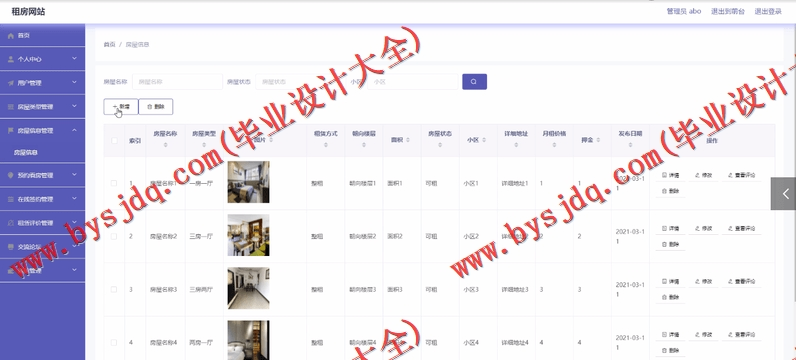The height and width of the screenshot is (360, 796).
Task: Open the dining room photo in row 2
Action: [x=248, y=235]
